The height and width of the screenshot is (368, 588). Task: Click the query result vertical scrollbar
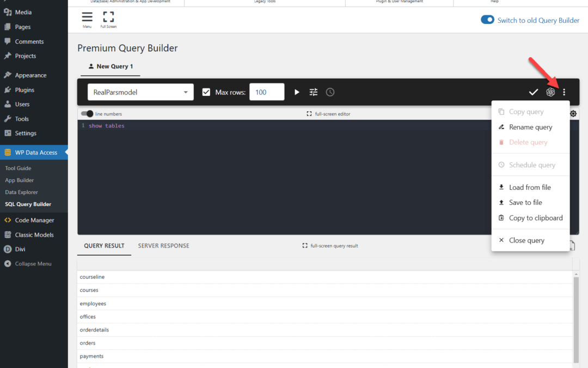tap(576, 319)
